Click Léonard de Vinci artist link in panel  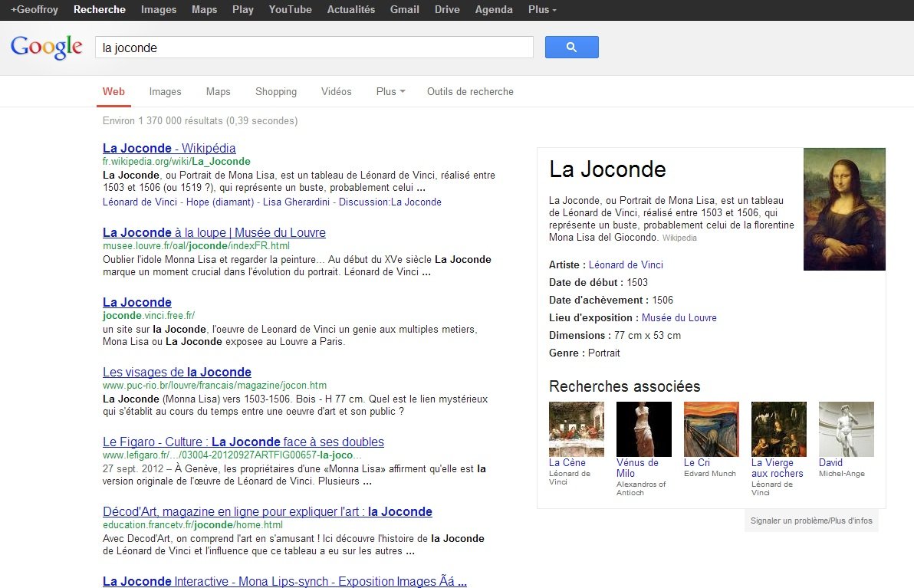[626, 264]
